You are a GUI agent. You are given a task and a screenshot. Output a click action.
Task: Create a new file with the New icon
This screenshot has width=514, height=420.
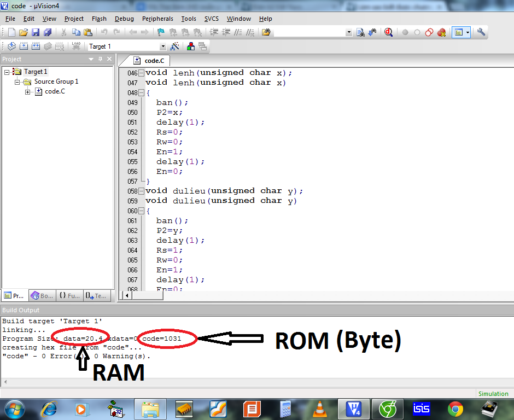tap(11, 32)
